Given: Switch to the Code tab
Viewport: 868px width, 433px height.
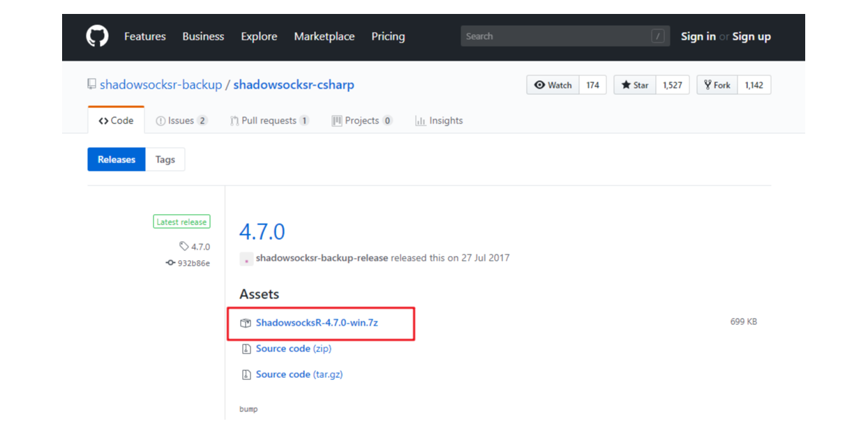Looking at the screenshot, I should click(x=116, y=121).
